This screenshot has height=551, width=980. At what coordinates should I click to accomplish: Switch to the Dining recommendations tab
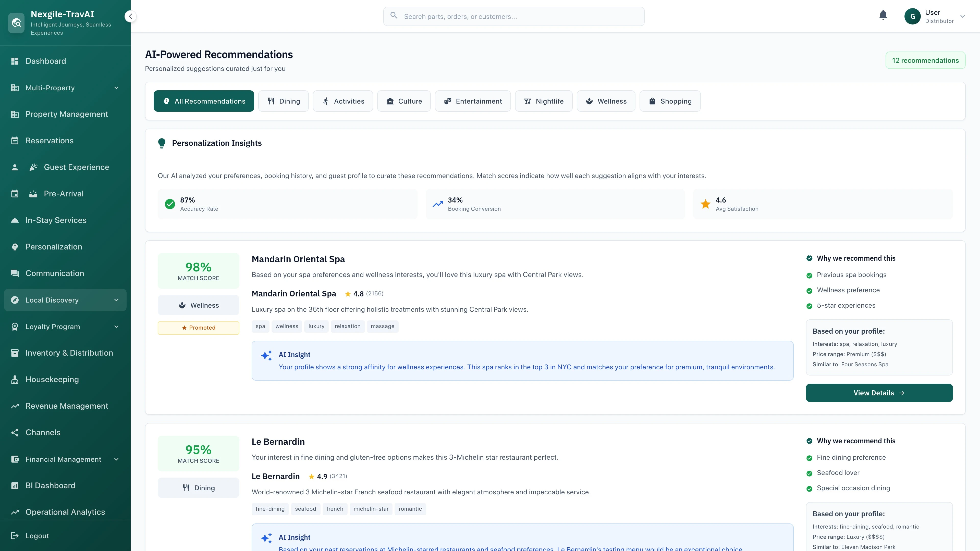click(284, 101)
